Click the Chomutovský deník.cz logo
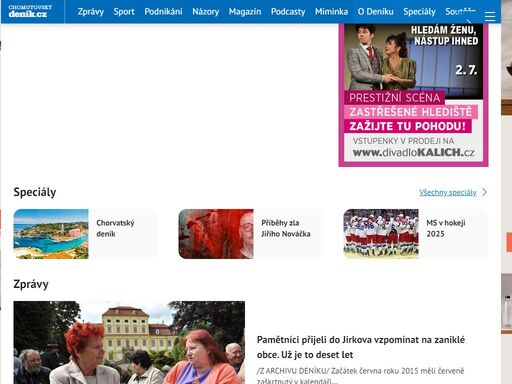The height and width of the screenshot is (384, 512). (30, 11)
